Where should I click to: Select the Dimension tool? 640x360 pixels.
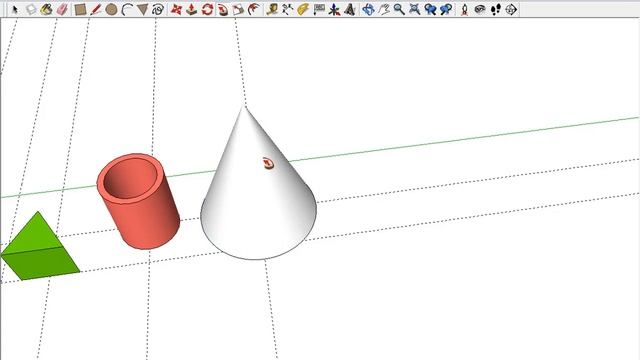pyautogui.click(x=287, y=9)
